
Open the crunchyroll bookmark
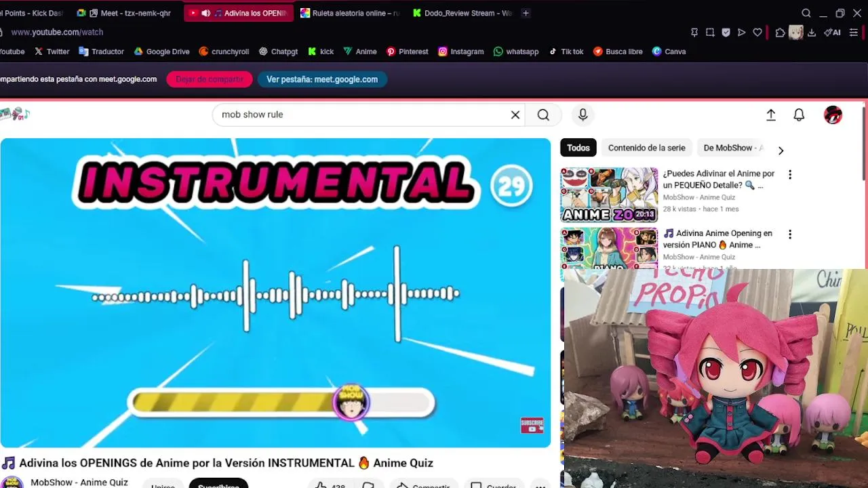(x=224, y=52)
